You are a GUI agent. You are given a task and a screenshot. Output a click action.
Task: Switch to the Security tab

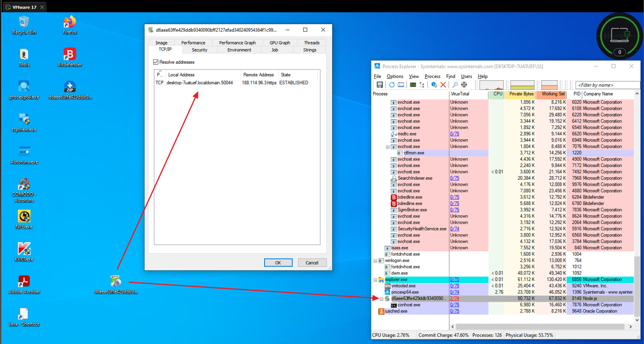(200, 50)
